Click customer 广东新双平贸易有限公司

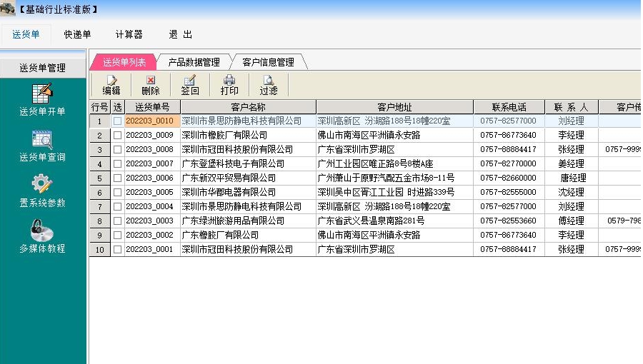coord(229,178)
